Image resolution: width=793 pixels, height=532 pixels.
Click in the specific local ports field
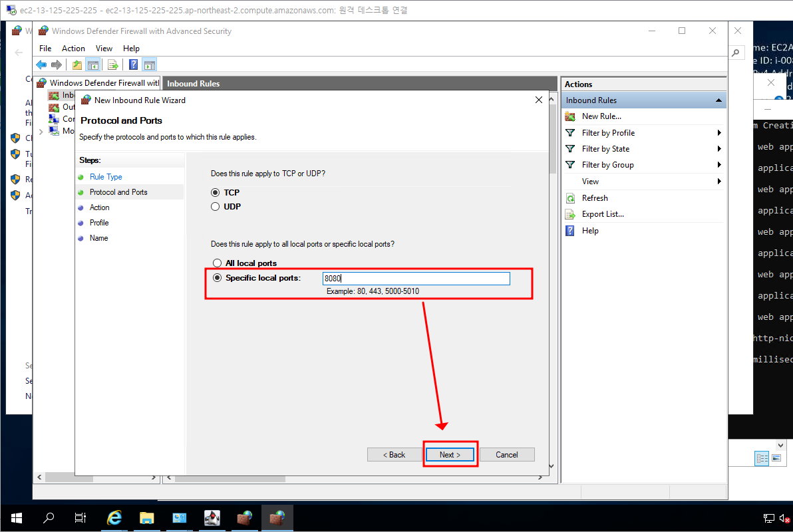(x=416, y=279)
